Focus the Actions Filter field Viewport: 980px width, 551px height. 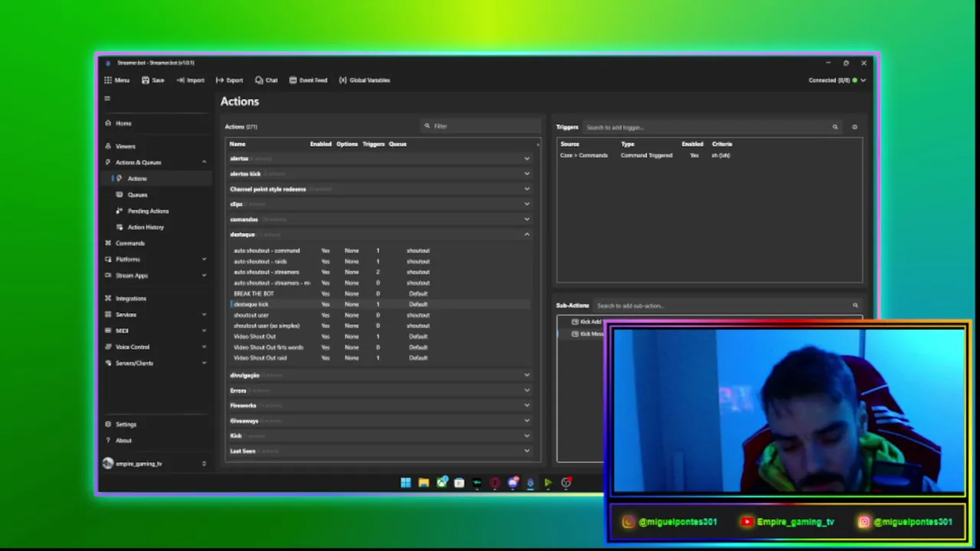click(482, 126)
